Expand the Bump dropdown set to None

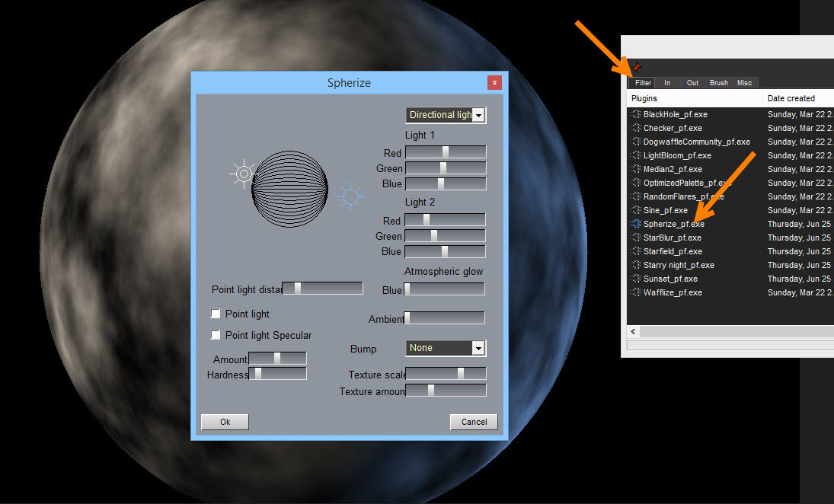(478, 348)
